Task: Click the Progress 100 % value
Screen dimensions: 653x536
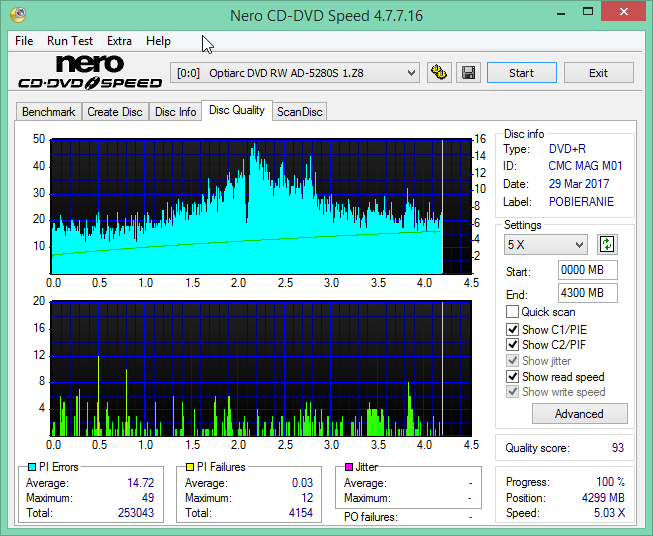Action: pyautogui.click(x=611, y=482)
